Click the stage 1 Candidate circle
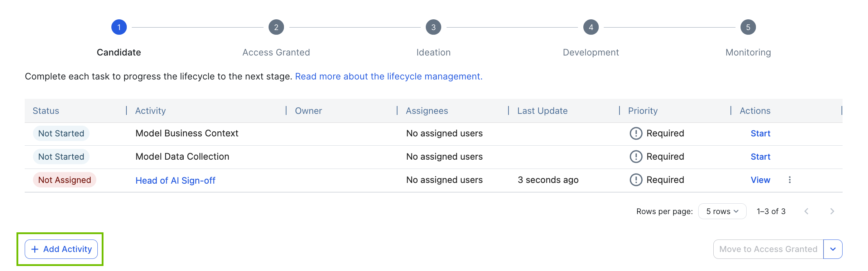The width and height of the screenshot is (868, 271). point(119,27)
